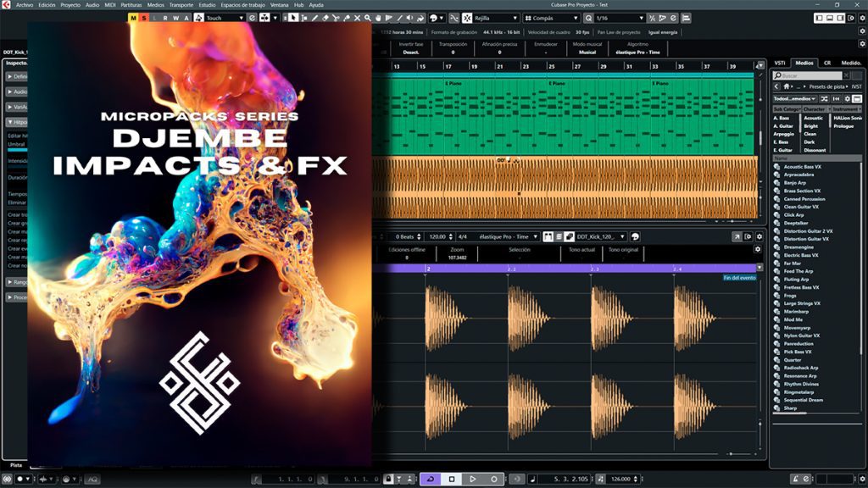Enable Write (W) automation on the track
Image resolution: width=868 pixels, height=488 pixels.
176,18
